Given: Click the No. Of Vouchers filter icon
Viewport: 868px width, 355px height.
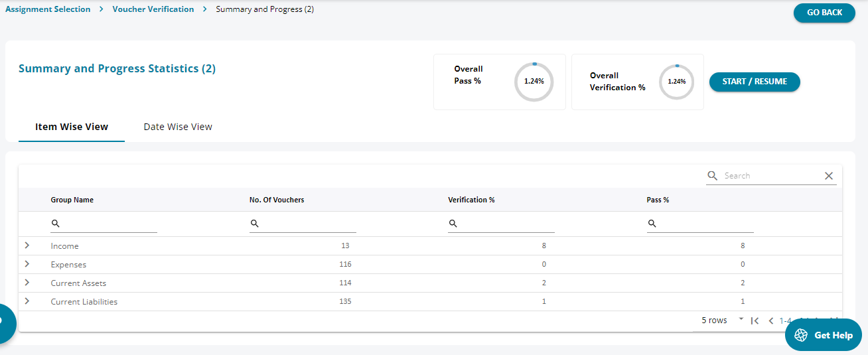Looking at the screenshot, I should (255, 224).
